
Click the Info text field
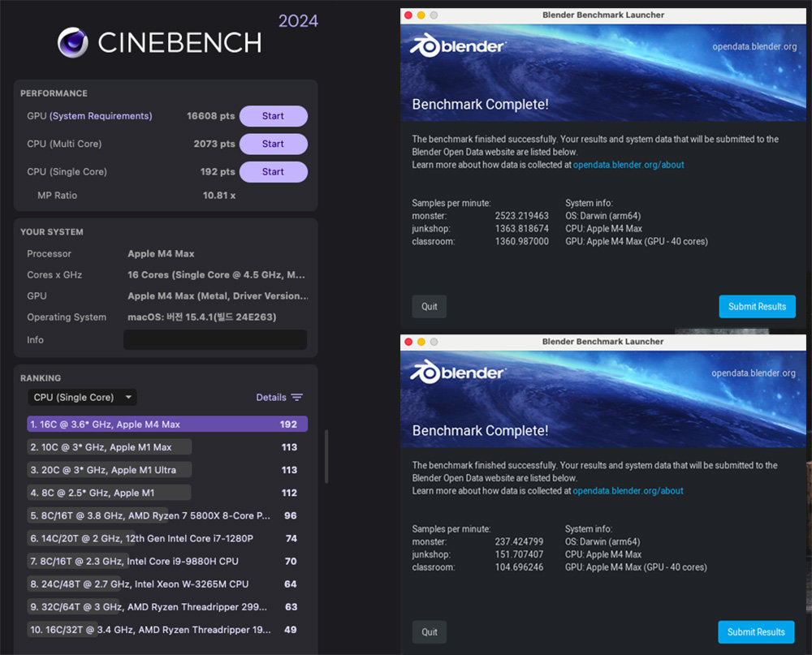[x=214, y=340]
